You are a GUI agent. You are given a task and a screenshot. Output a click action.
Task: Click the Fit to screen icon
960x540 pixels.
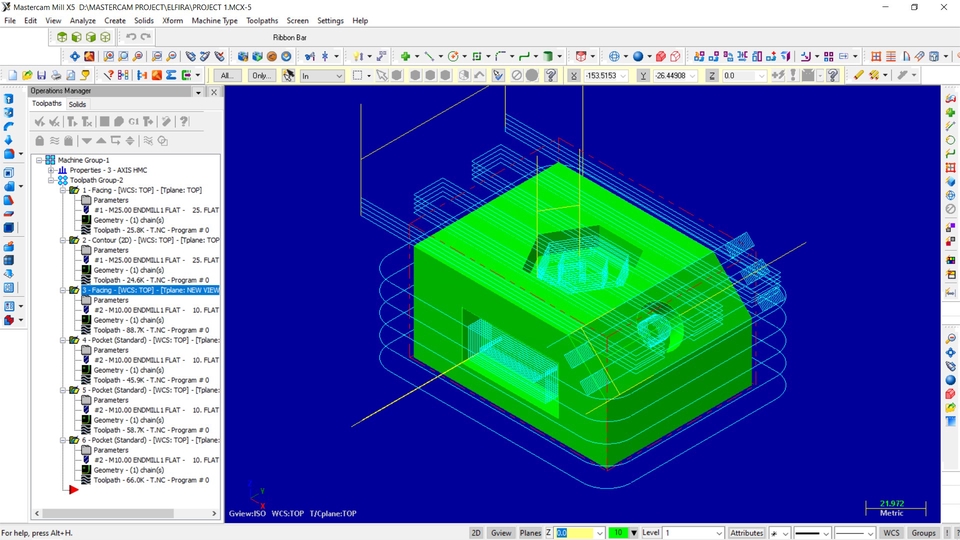tap(74, 56)
